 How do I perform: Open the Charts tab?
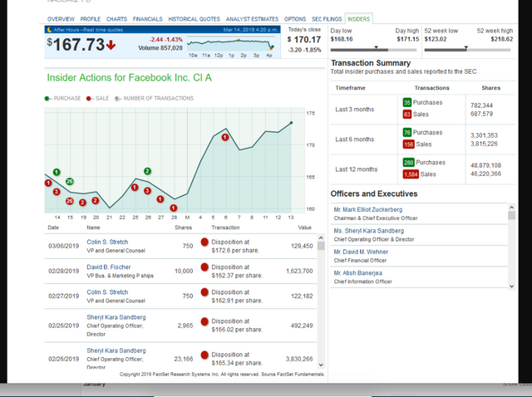pyautogui.click(x=116, y=19)
